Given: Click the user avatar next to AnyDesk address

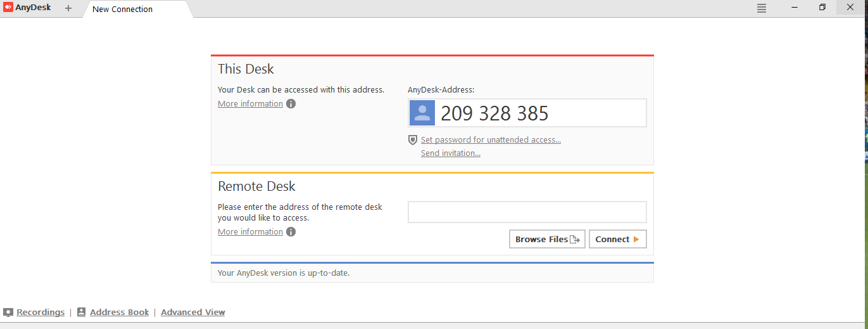Looking at the screenshot, I should pyautogui.click(x=422, y=113).
